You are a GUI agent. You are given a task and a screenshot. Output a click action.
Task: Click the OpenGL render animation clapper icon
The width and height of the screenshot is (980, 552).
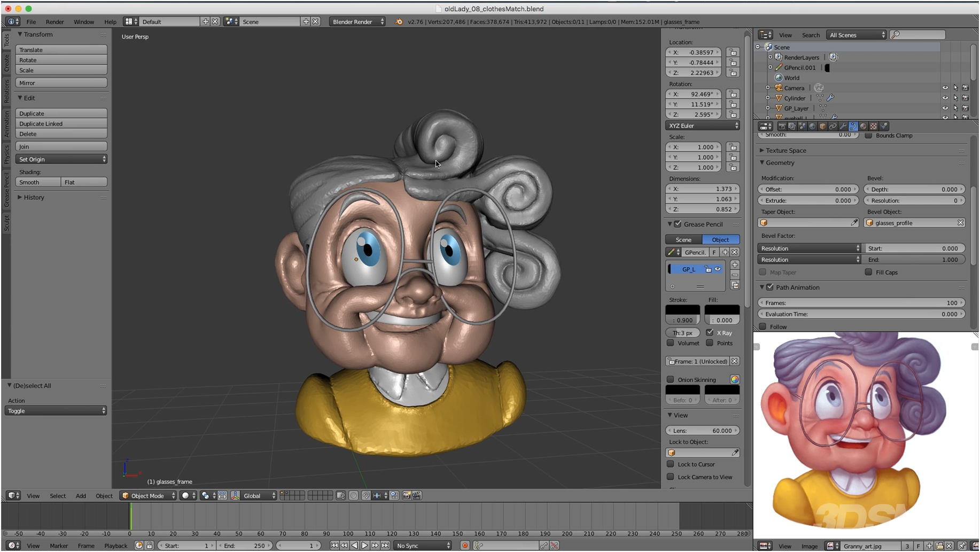(417, 496)
